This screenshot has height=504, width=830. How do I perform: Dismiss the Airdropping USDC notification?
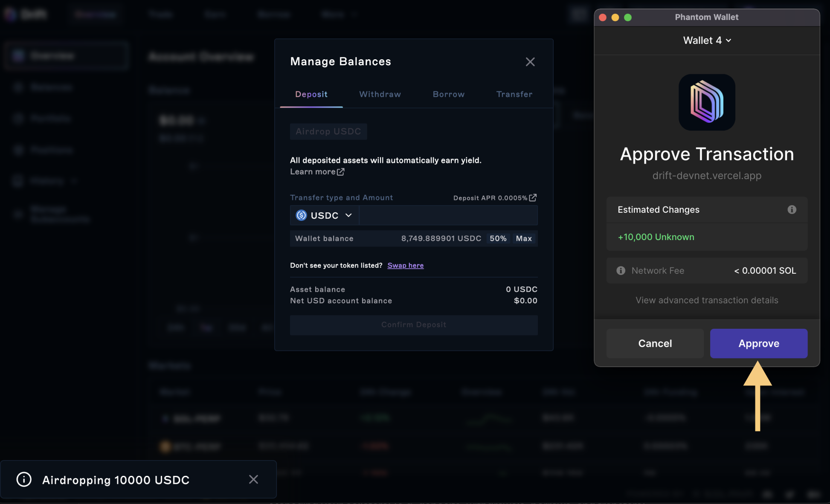pyautogui.click(x=253, y=479)
